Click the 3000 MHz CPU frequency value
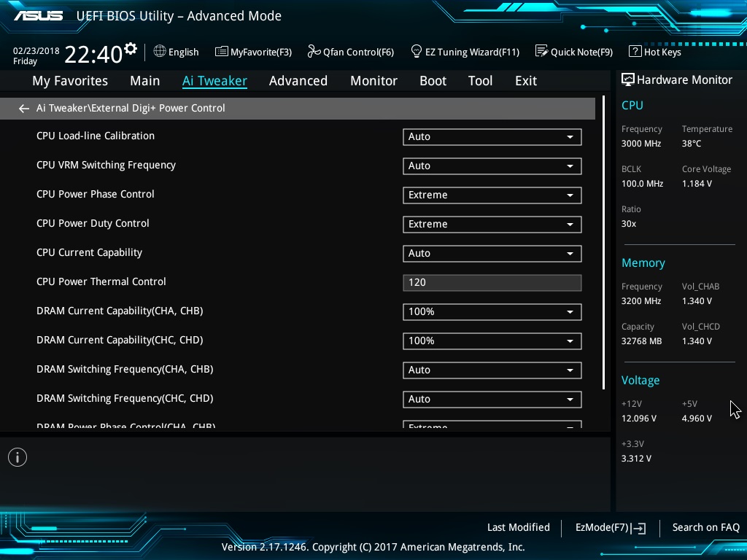The width and height of the screenshot is (747, 560). click(x=640, y=144)
